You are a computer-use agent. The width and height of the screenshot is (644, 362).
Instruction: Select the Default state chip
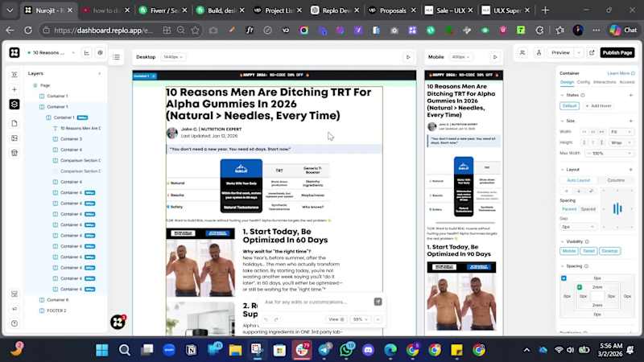(569, 106)
